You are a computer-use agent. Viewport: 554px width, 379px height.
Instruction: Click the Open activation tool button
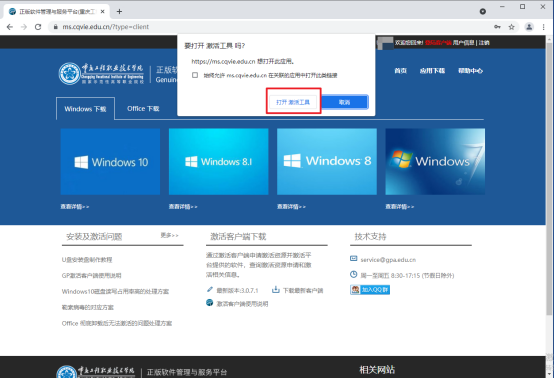[293, 102]
